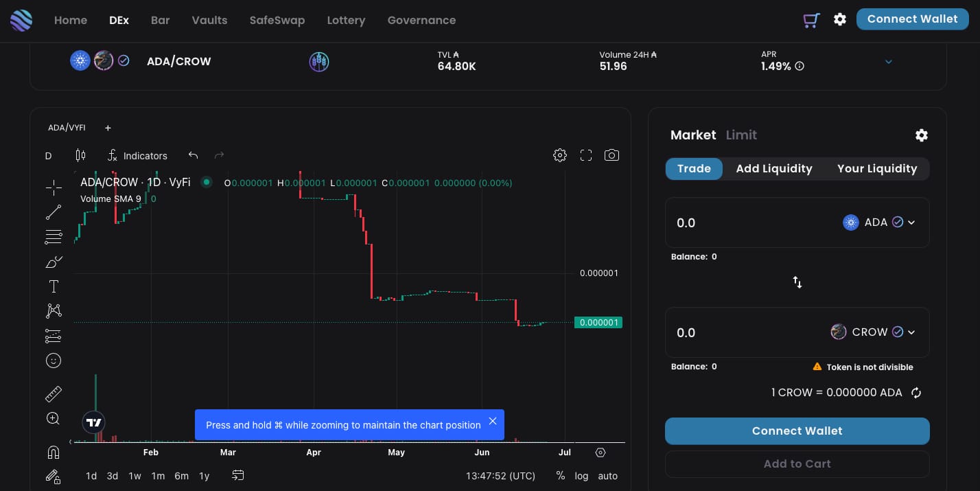Open the candle chart style selector
Viewport: 980px width, 491px height.
point(80,155)
